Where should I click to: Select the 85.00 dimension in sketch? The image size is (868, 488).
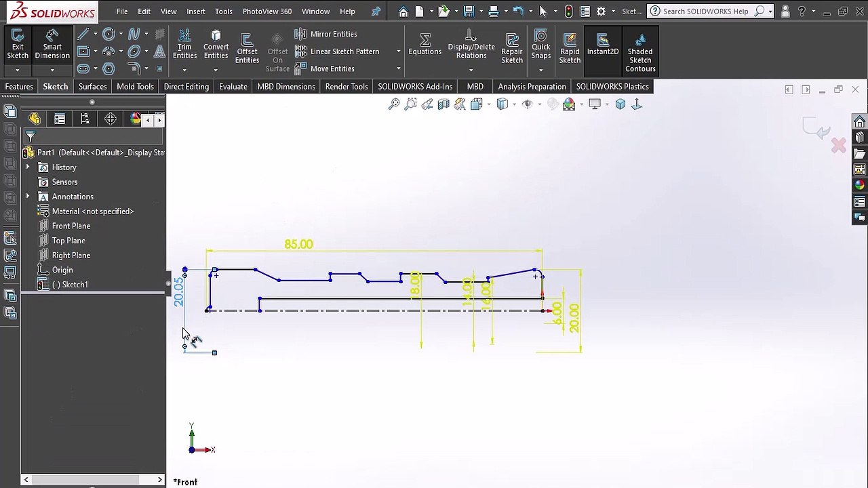point(298,244)
